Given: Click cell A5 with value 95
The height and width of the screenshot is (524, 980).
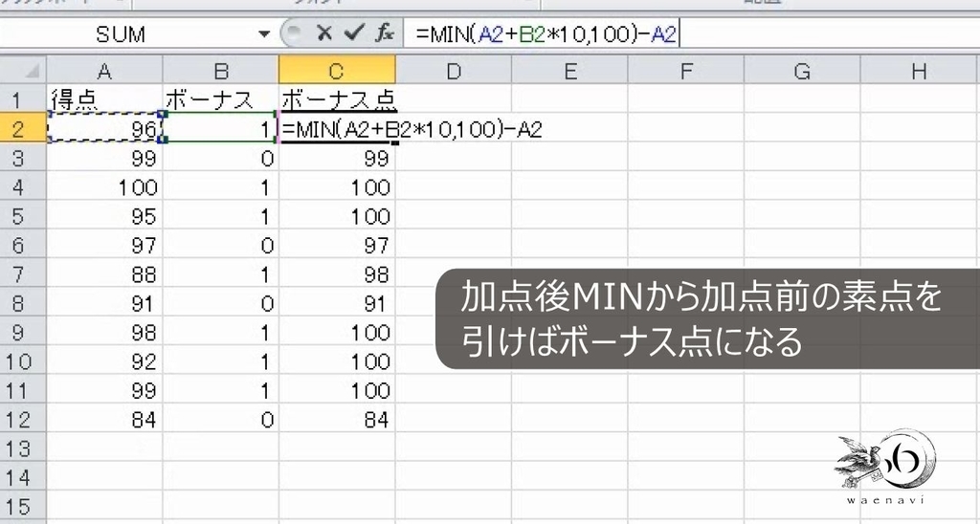Looking at the screenshot, I should (x=104, y=216).
